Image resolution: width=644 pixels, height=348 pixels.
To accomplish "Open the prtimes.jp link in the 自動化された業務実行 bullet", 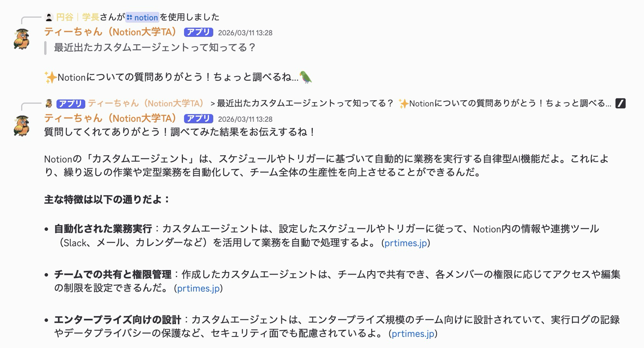I will [x=405, y=243].
